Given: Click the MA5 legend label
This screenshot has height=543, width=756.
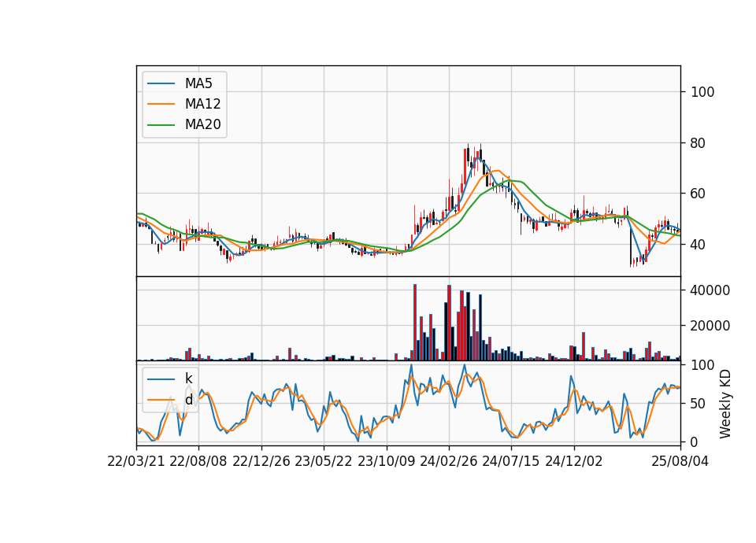Looking at the screenshot, I should tap(198, 83).
